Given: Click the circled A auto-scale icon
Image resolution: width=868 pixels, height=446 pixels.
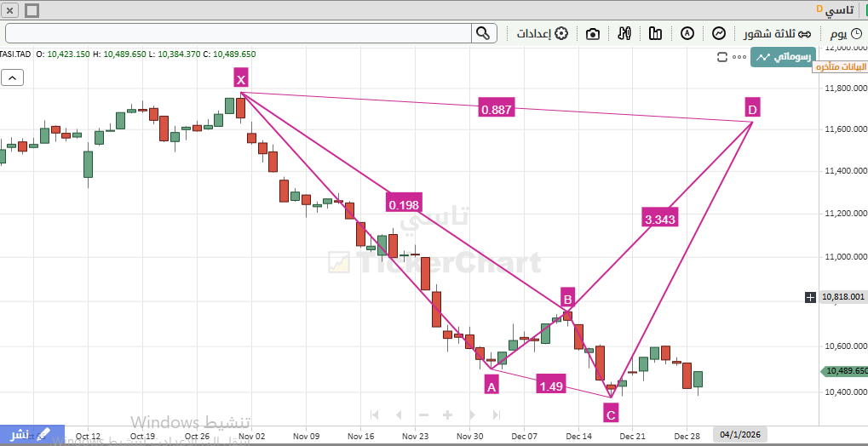Looking at the screenshot, I should coord(687,33).
